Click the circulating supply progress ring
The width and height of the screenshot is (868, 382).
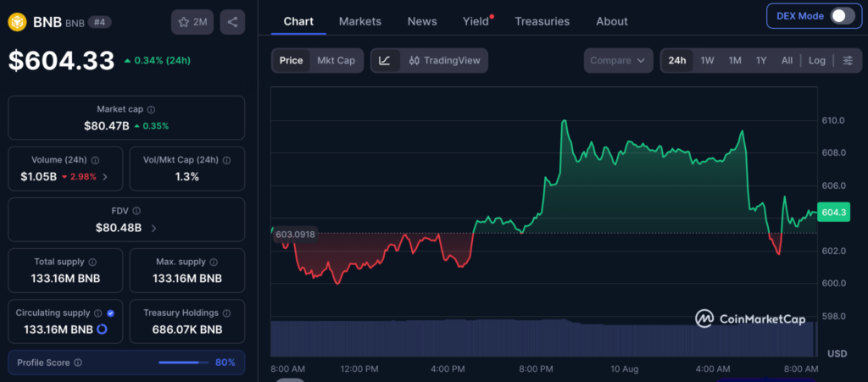[102, 329]
